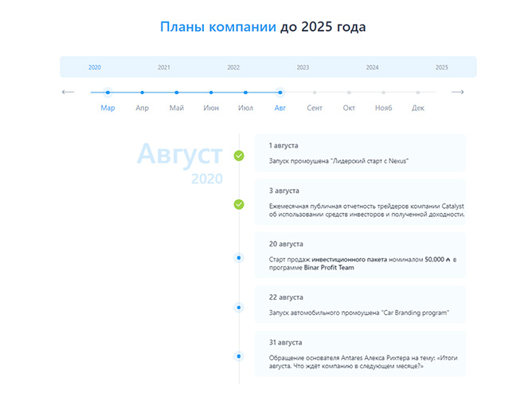Choose the Июн month label
Image resolution: width=532 pixels, height=401 pixels.
tap(211, 108)
